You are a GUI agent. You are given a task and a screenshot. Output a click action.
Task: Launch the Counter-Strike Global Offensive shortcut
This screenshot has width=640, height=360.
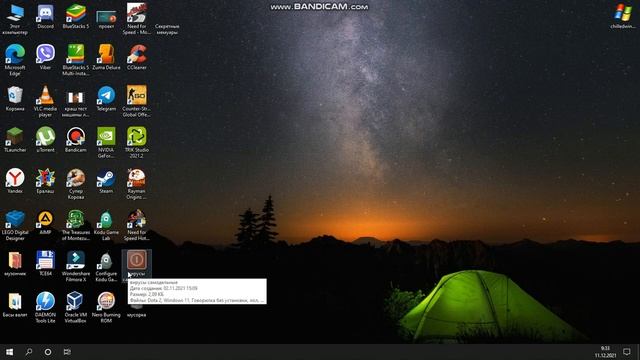click(x=136, y=101)
